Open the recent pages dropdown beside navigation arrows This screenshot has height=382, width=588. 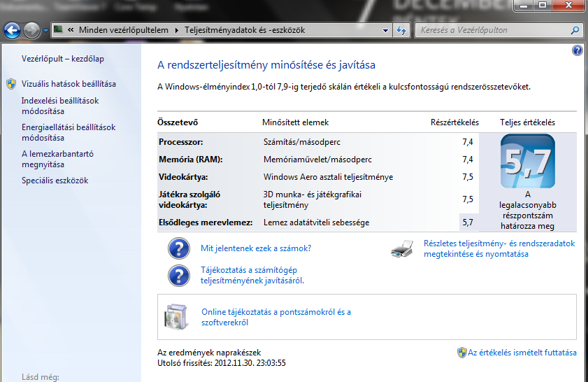tap(45, 31)
